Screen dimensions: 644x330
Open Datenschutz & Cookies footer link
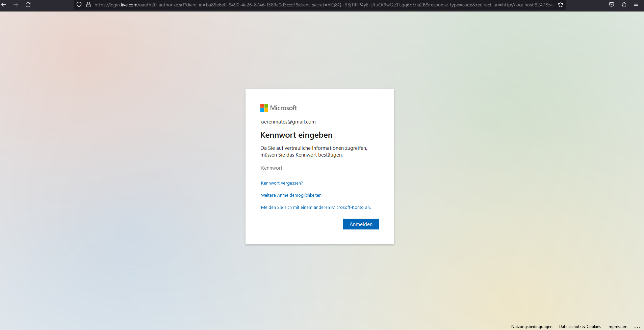pos(580,327)
